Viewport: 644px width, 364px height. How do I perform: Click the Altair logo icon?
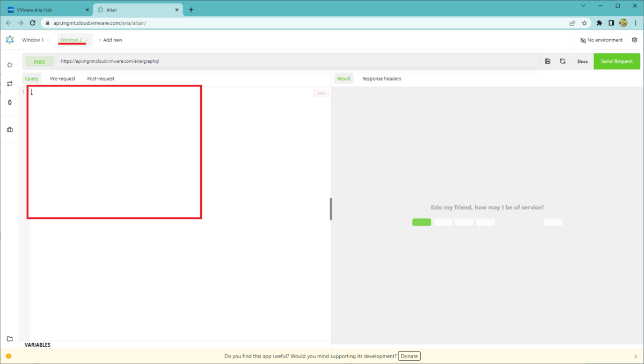click(x=10, y=40)
